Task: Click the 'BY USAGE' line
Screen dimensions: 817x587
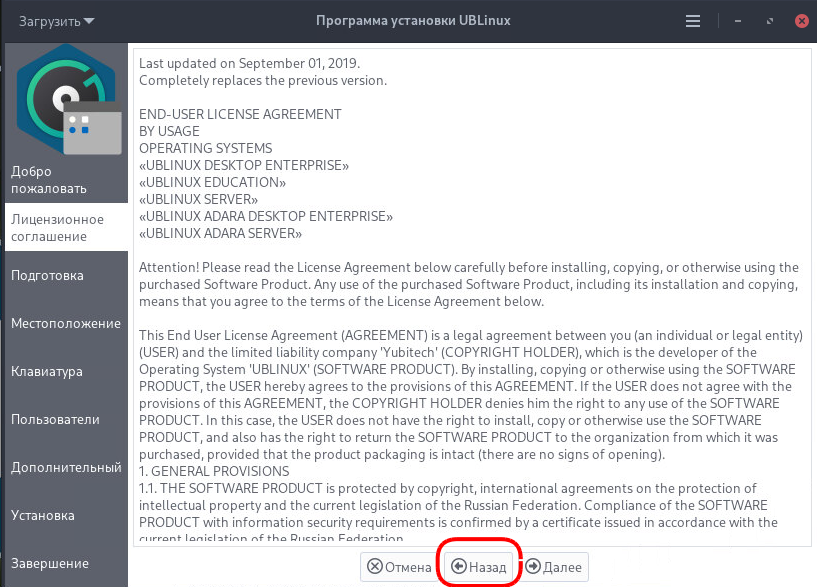Action: click(x=169, y=131)
